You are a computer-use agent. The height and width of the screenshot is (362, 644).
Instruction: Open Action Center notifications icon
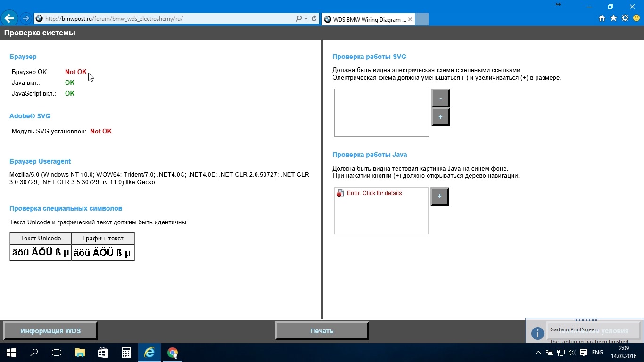583,353
